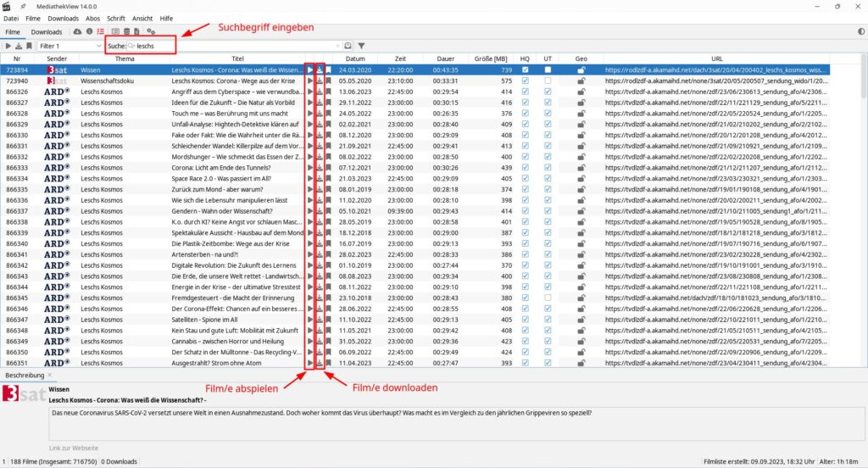868x468 pixels.
Task: Download the film in row 723940
Action: tap(320, 81)
